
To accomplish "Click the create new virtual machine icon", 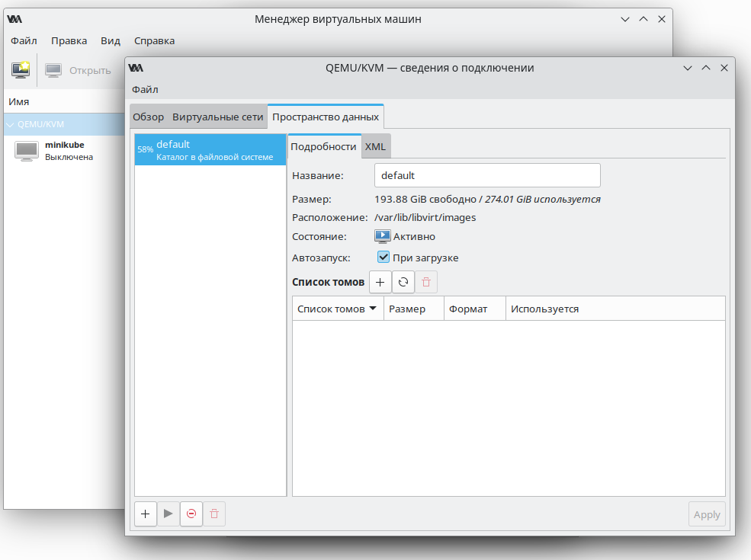I will [21, 70].
